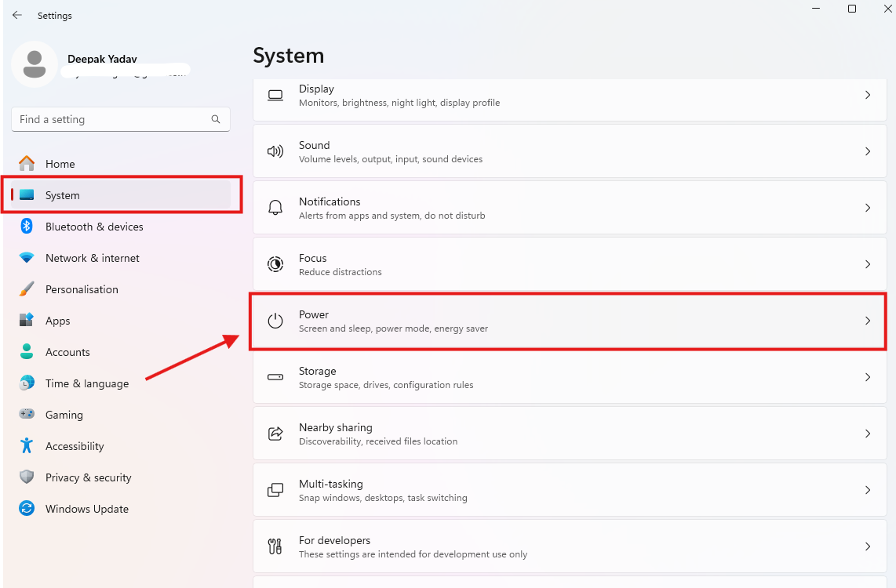
Task: Click the Sound speaker icon
Action: point(275,151)
